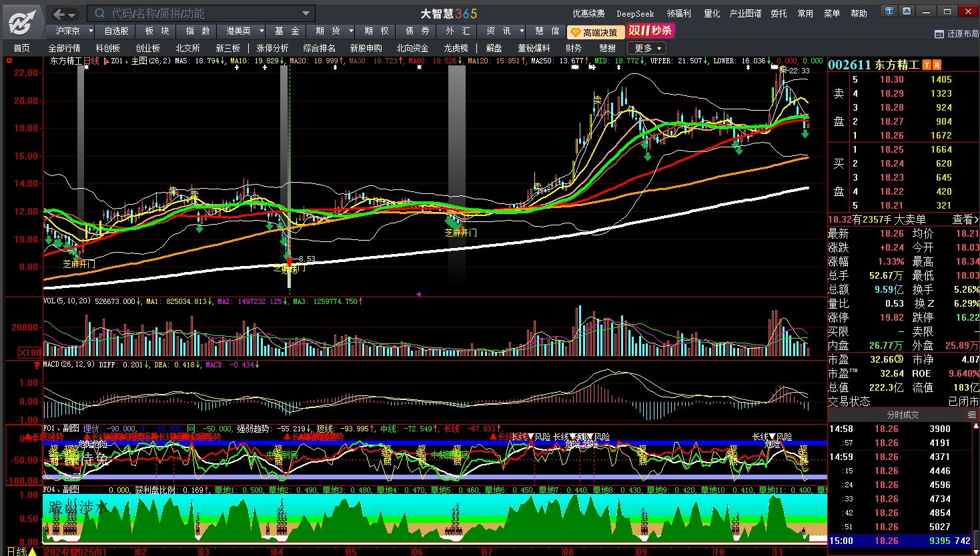Open 全部行情 tab
Viewport: 980px width, 556px height.
(x=64, y=48)
